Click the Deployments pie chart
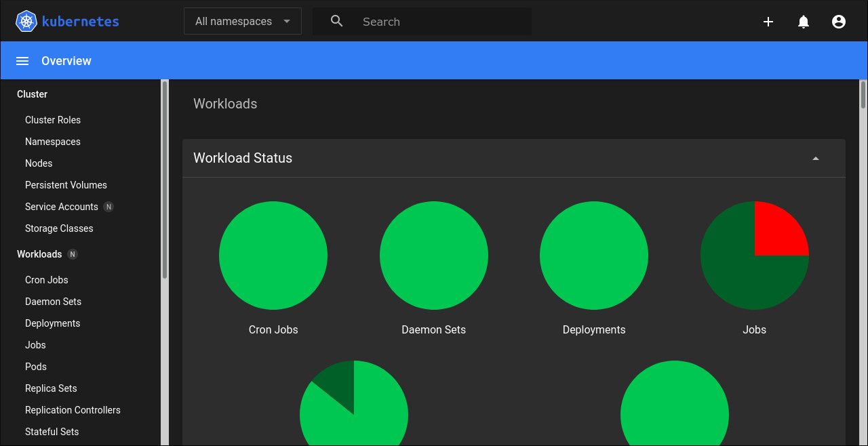 tap(593, 256)
